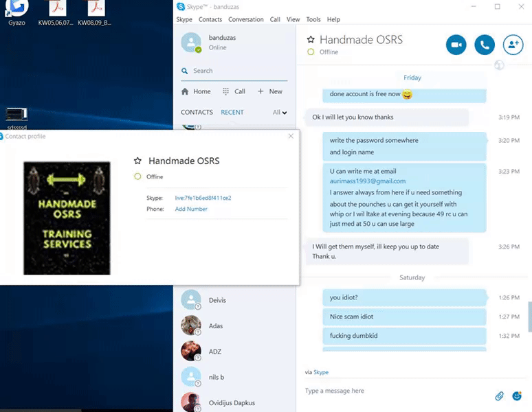Click Adas avatar photo

(x=191, y=325)
